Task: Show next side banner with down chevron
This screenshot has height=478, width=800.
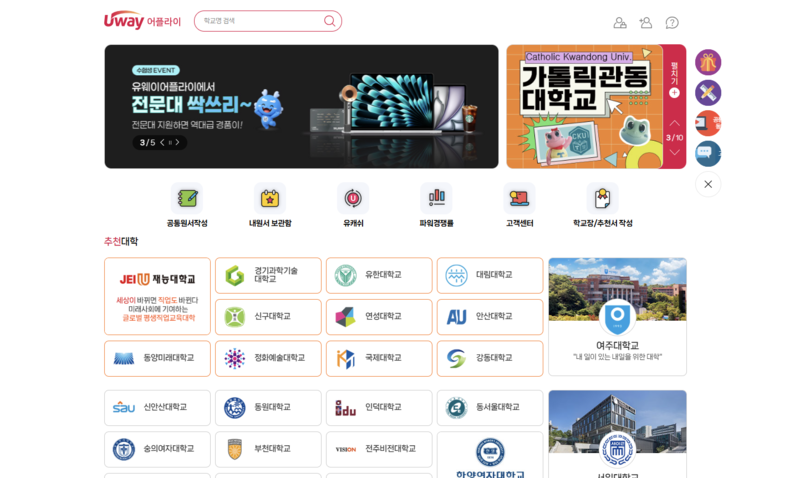Action: [674, 152]
